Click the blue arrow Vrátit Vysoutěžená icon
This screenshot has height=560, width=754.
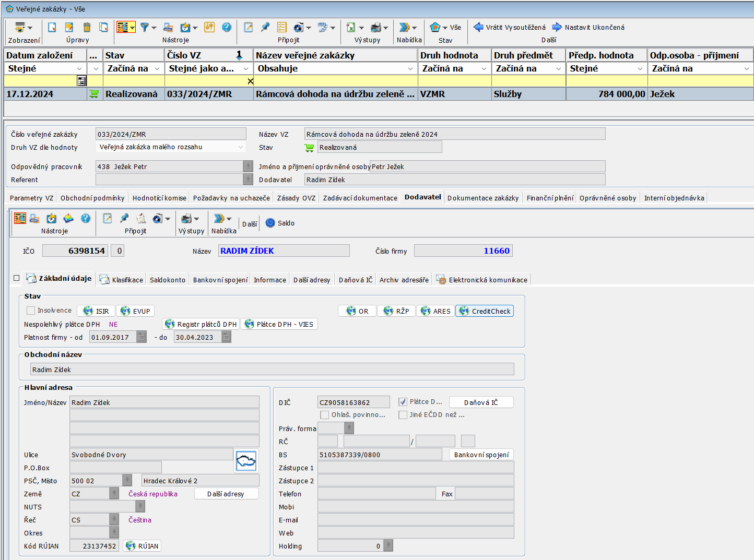(478, 27)
